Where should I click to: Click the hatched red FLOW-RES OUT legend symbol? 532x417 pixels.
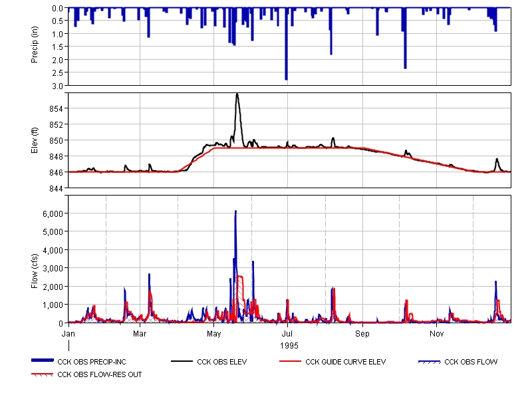43,374
